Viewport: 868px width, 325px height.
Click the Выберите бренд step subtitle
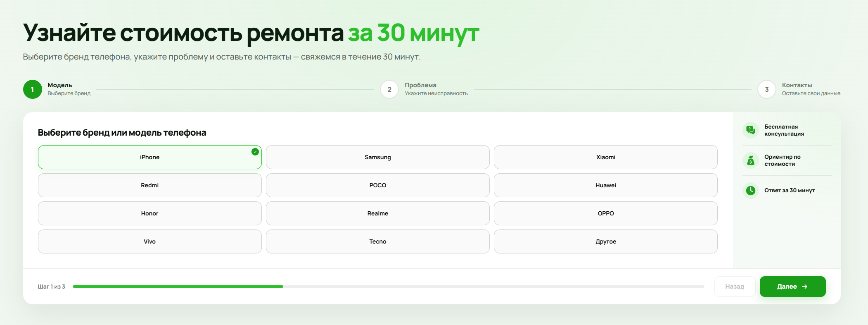point(69,93)
